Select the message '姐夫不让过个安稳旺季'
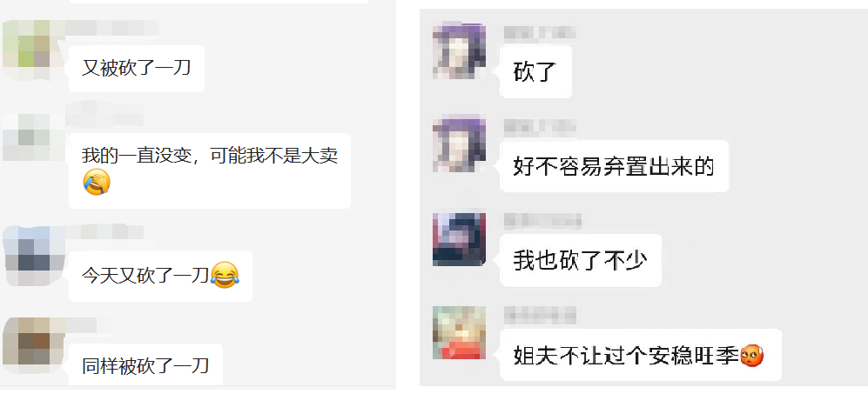The width and height of the screenshot is (868, 394). (641, 355)
